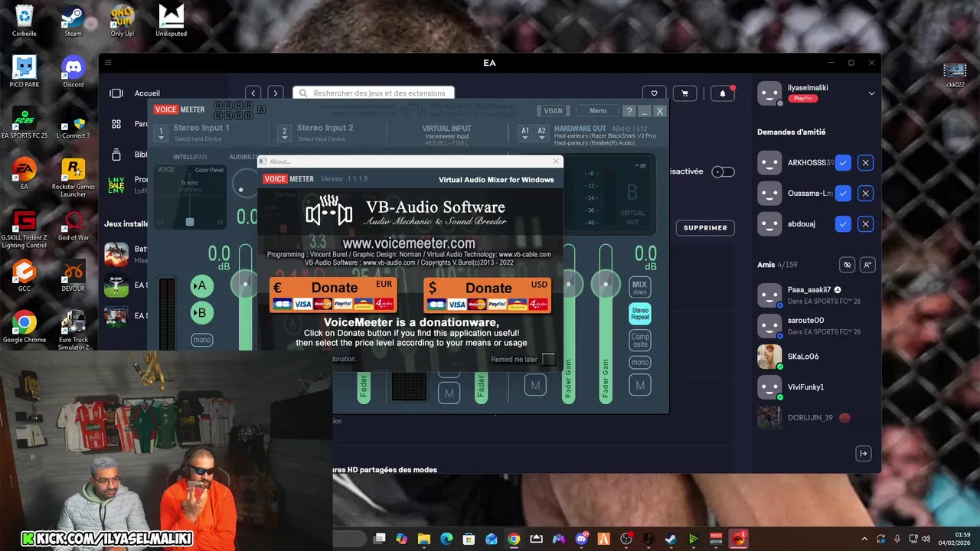
Task: Click the SUPPRIMER button
Action: coord(705,228)
